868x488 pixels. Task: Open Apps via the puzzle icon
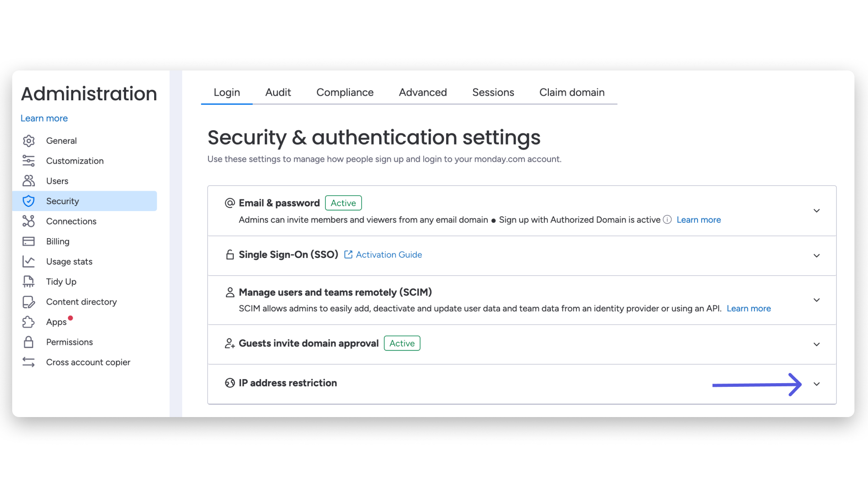click(x=28, y=322)
